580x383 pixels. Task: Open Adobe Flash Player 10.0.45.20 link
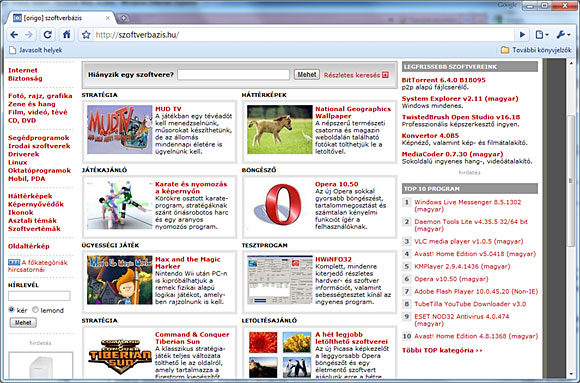476,292
